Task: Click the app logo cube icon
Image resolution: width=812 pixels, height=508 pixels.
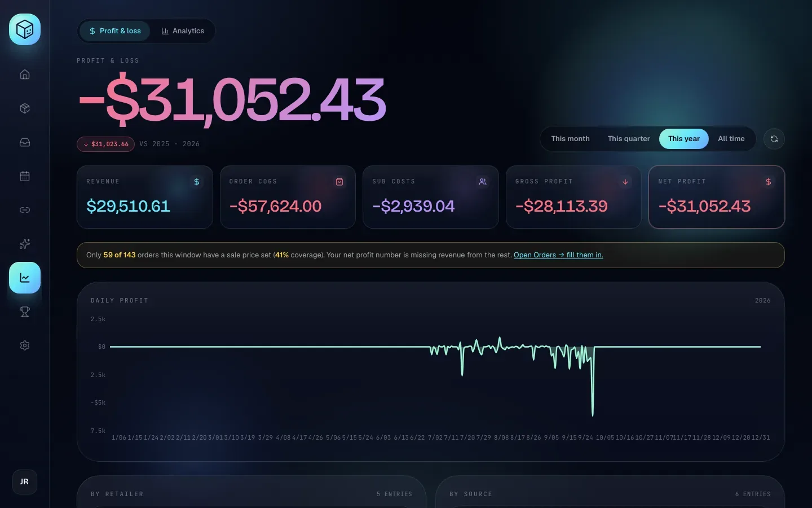Action: pos(25,29)
